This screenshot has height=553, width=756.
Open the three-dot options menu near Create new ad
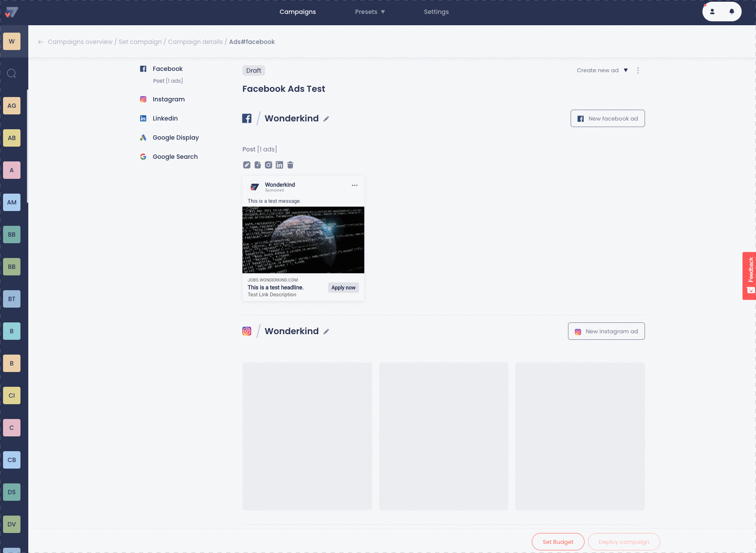(638, 70)
